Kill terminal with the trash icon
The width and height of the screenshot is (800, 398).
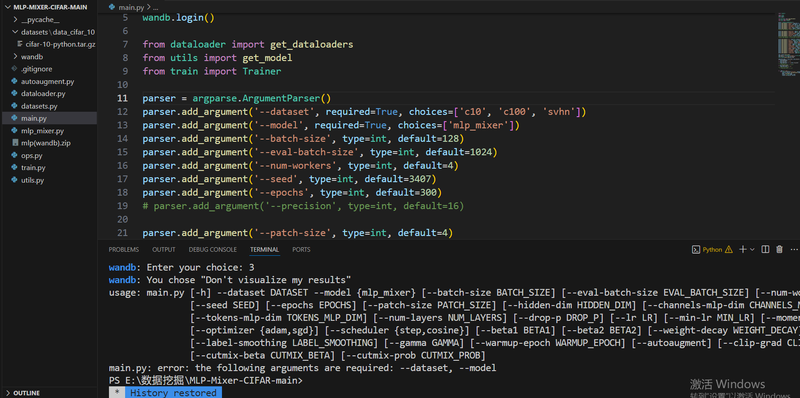(779, 250)
